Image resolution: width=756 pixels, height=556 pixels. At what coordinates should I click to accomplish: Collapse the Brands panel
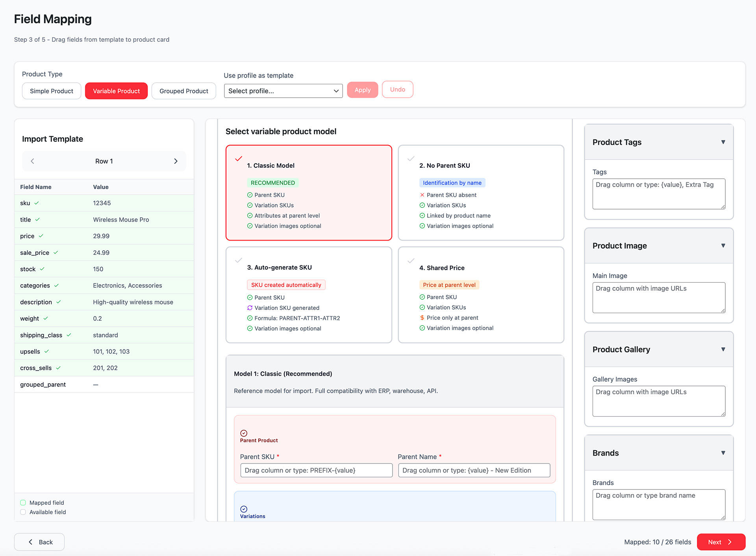coord(723,453)
